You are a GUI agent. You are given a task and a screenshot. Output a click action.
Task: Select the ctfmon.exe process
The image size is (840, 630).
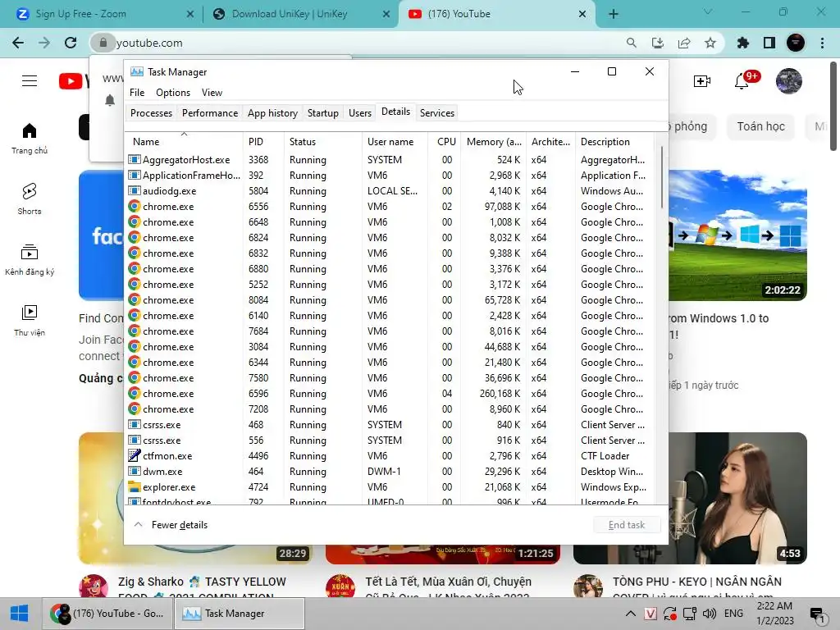point(390,456)
